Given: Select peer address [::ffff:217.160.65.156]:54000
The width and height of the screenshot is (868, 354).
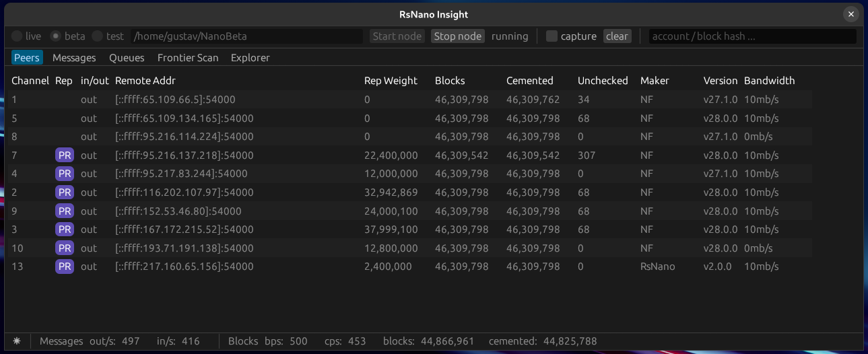Looking at the screenshot, I should click(185, 267).
